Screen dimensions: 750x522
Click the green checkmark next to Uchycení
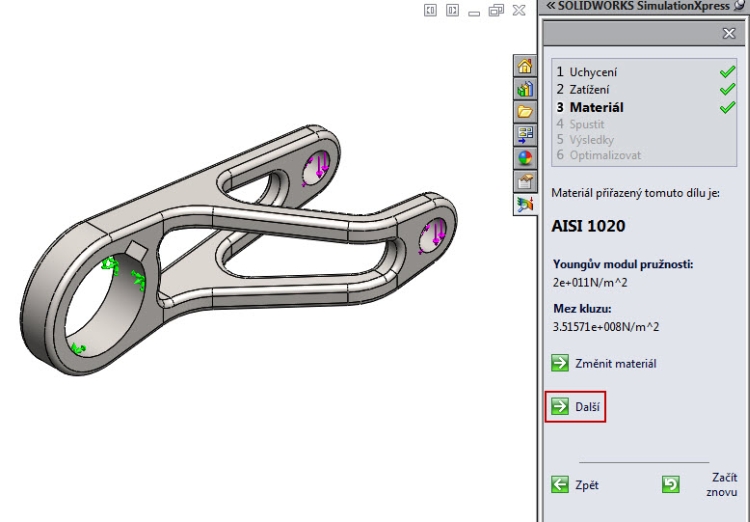point(727,72)
